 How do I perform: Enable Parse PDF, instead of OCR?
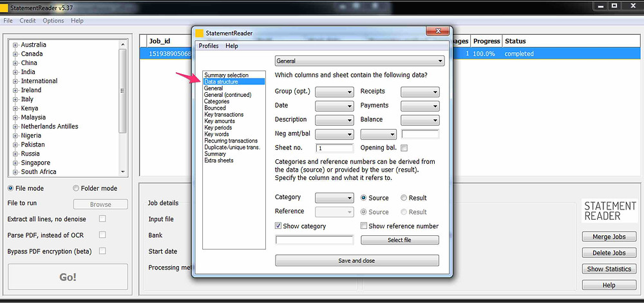pyautogui.click(x=102, y=235)
